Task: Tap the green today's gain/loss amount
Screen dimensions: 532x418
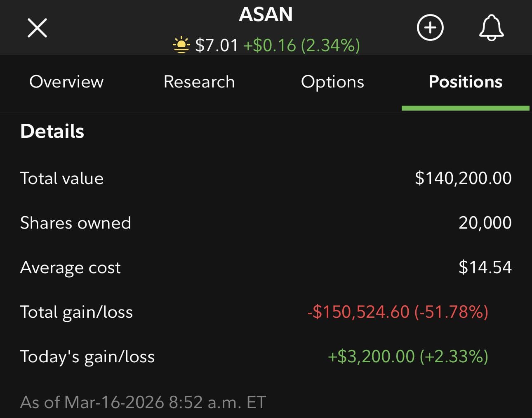Action: click(408, 357)
